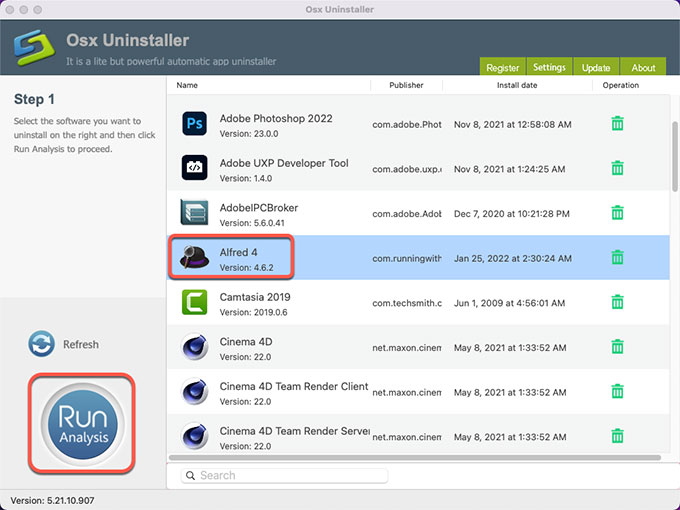The image size is (680, 510).
Task: Click the Cinema 4D app icon
Action: tap(194, 347)
